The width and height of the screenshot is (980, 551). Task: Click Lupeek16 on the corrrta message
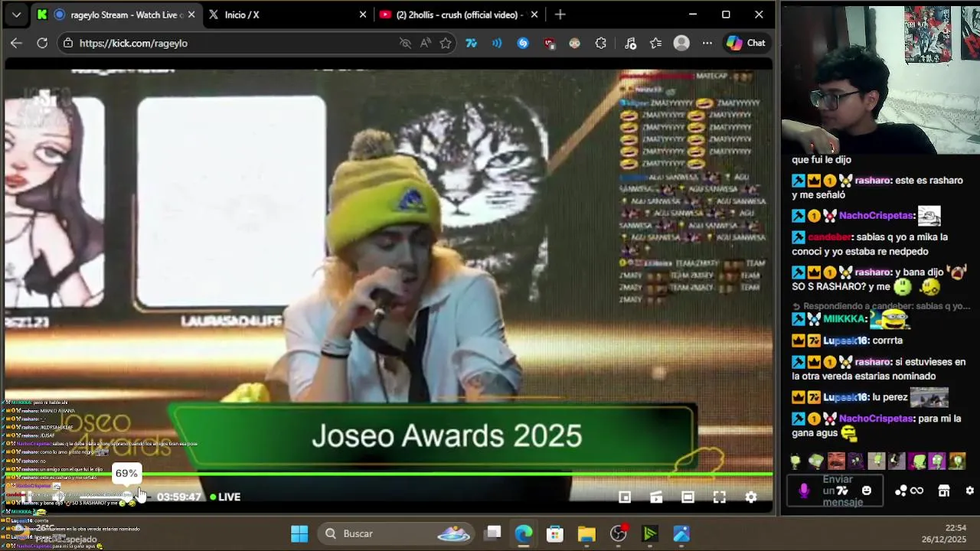pos(845,341)
